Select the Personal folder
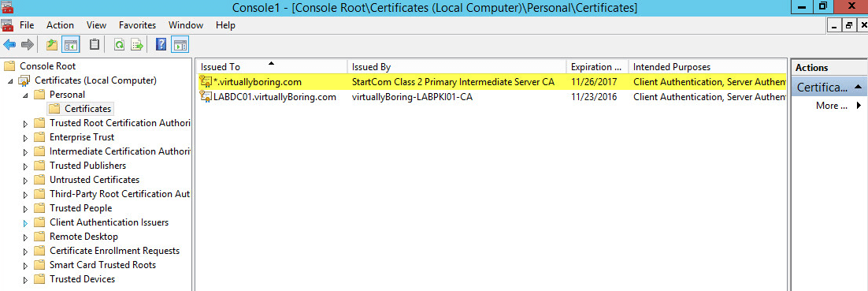 coord(67,95)
